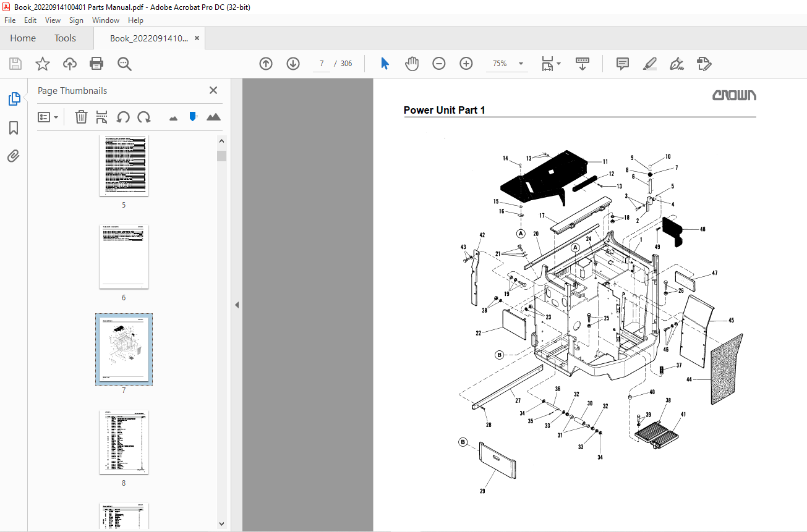Viewport: 807px width, 532px height.
Task: Rotate pages clockwise
Action: point(144,117)
